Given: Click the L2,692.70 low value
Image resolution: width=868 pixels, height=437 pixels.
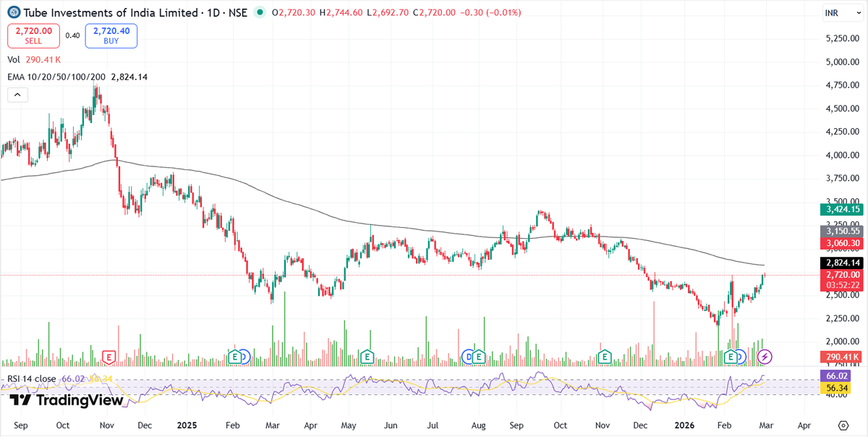Looking at the screenshot, I should pos(388,13).
